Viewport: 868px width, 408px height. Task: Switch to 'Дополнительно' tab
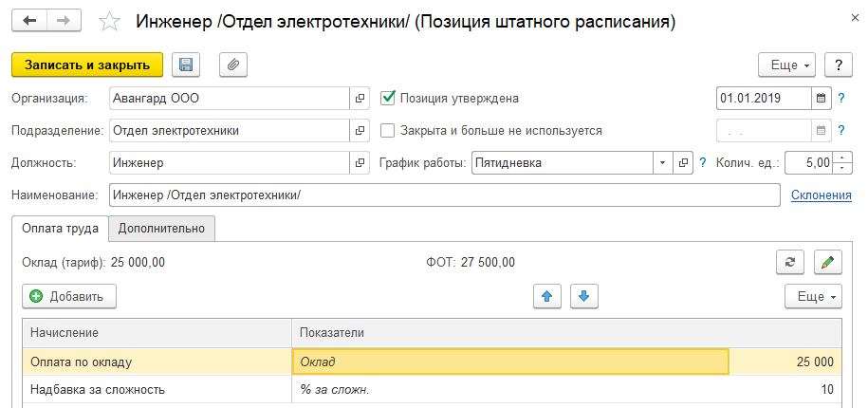click(161, 229)
